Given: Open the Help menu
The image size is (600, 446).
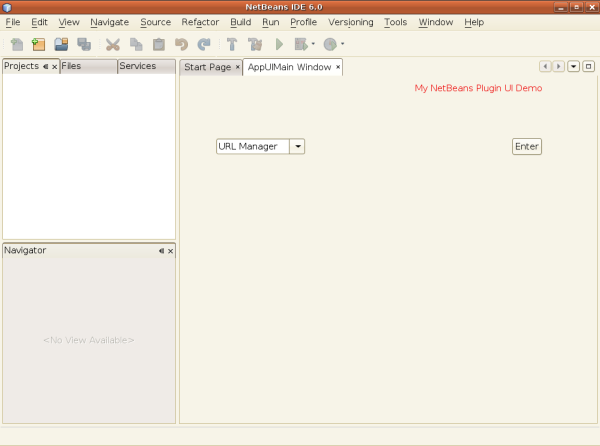Looking at the screenshot, I should click(474, 22).
